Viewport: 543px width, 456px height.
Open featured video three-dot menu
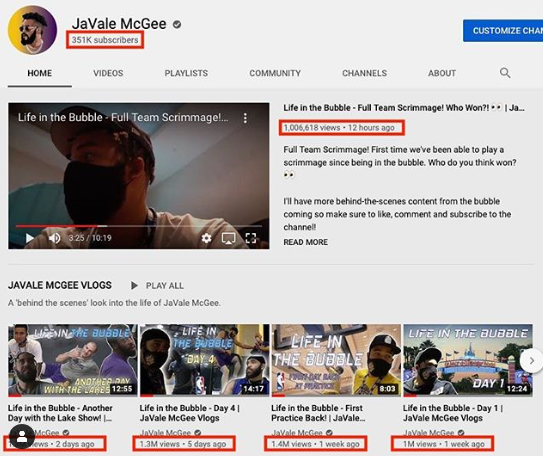click(x=245, y=118)
